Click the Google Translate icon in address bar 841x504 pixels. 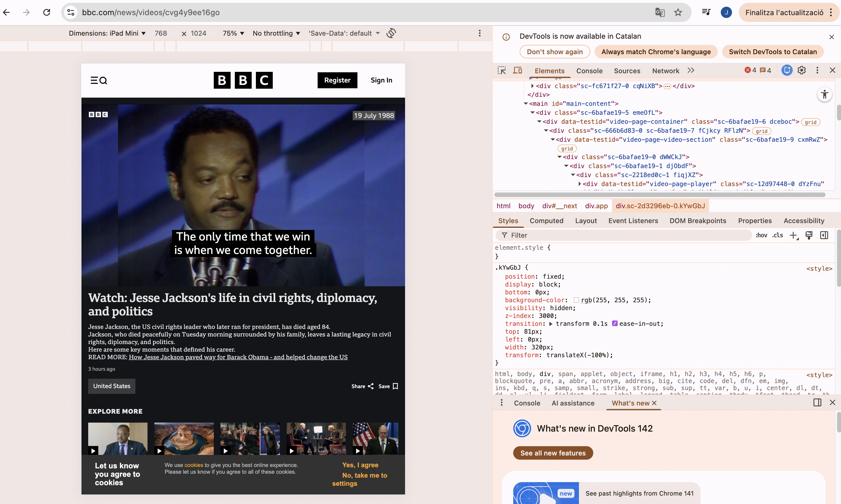tap(660, 13)
